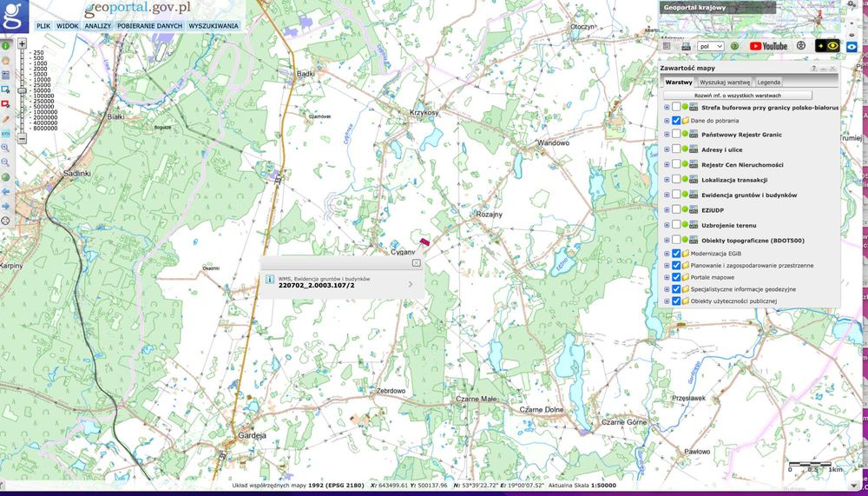Click geoportal.gov.pl header title
Screen dimensions: 868x496
137,9
